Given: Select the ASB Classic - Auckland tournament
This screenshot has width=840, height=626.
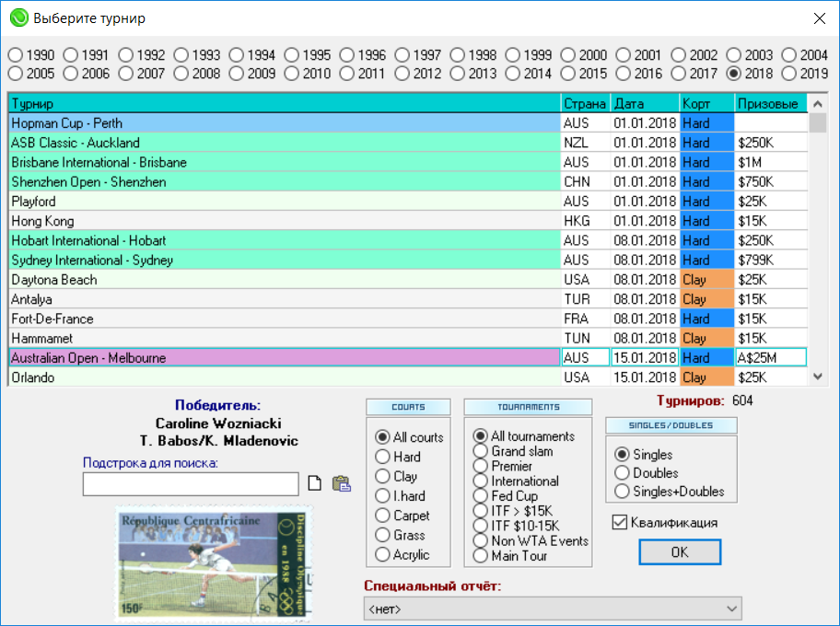Looking at the screenshot, I should [285, 143].
